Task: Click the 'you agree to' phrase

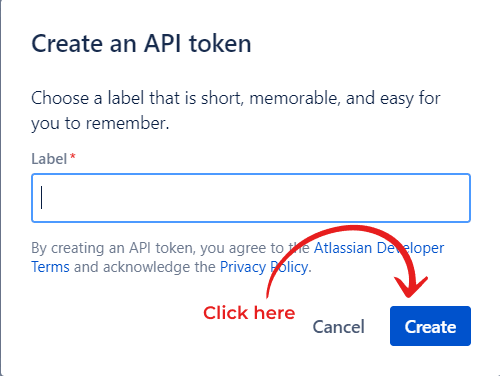Action: 242,249
